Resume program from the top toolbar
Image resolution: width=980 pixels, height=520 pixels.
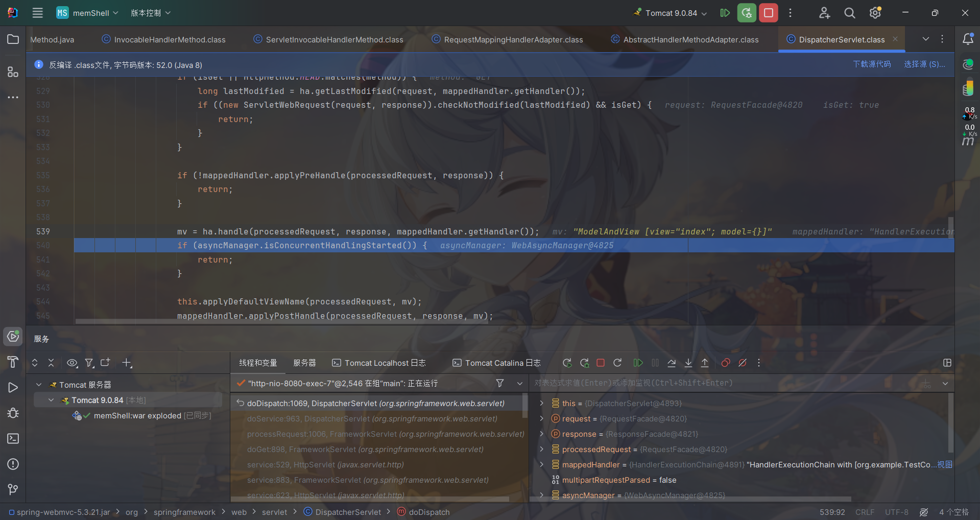click(725, 13)
